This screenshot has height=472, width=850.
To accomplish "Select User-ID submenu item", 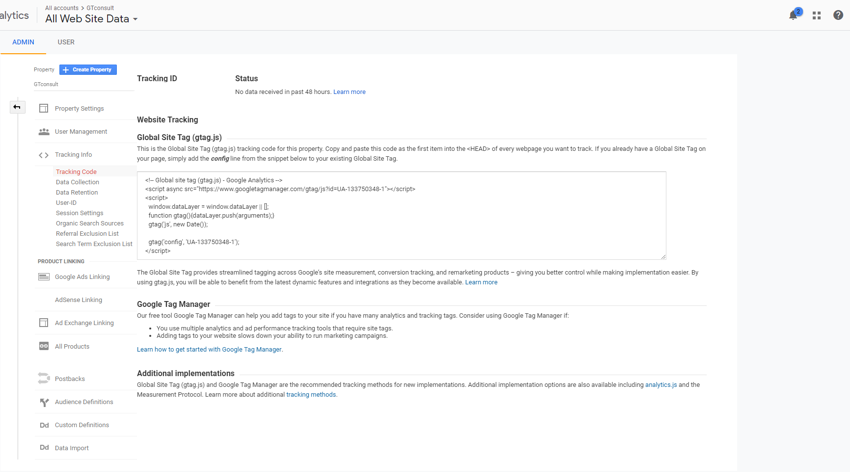I will click(x=66, y=203).
